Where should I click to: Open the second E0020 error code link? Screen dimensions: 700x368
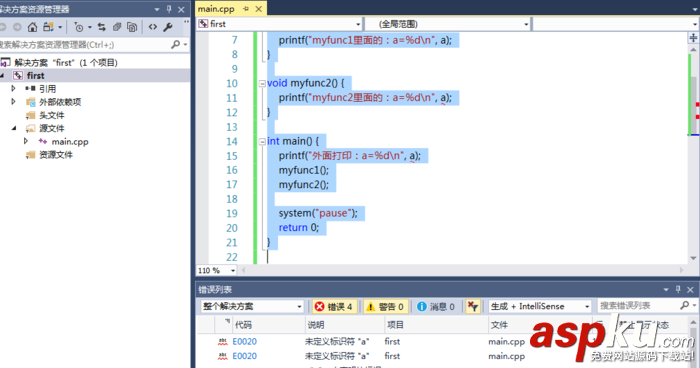[244, 356]
